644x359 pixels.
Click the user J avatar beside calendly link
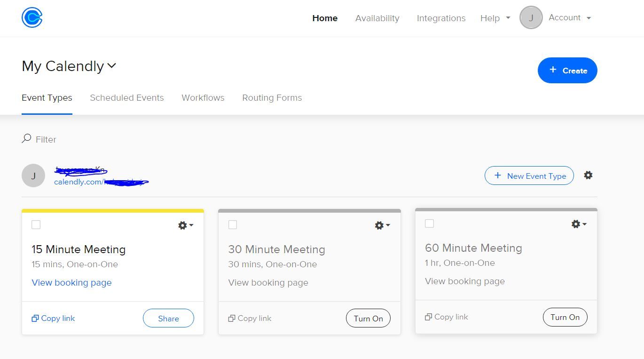click(33, 176)
